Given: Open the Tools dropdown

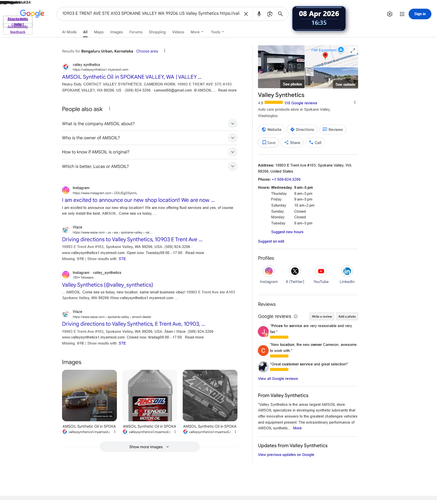Looking at the screenshot, I should (217, 32).
